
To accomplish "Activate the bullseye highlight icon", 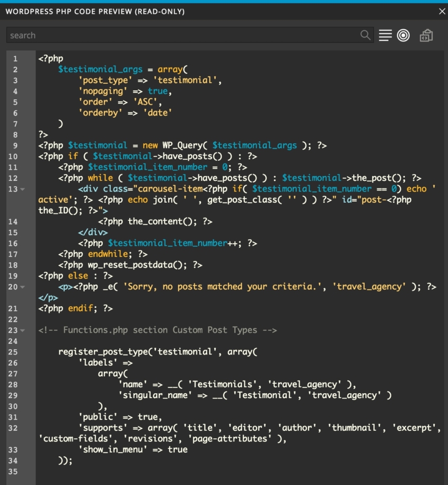I will click(403, 35).
